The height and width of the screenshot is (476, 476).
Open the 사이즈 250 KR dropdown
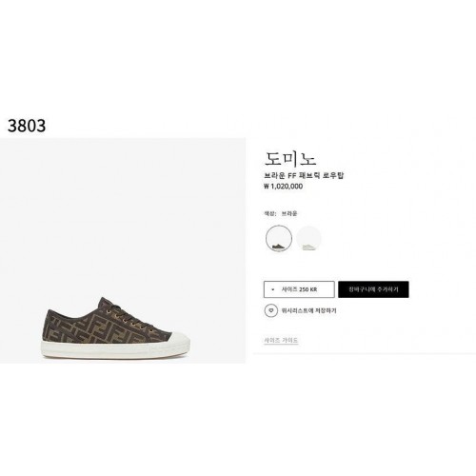click(299, 289)
